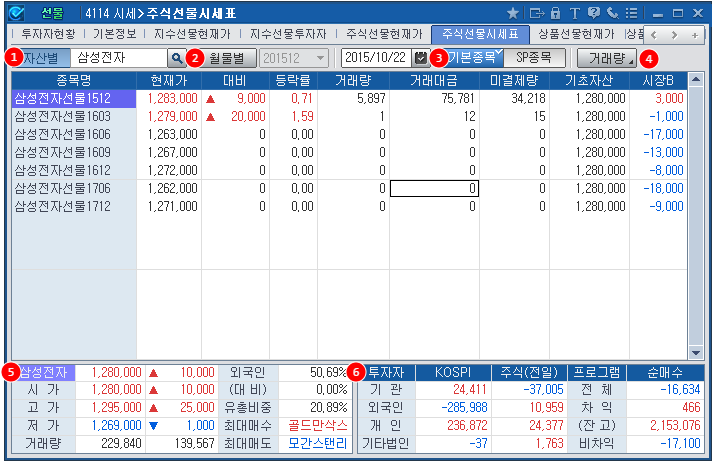Switch to the 주식선물현재가 tab
This screenshot has width=713, height=462.
point(384,34)
